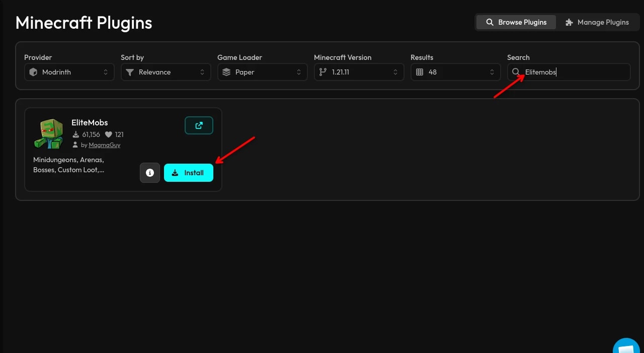644x353 pixels.
Task: Click the magnifier icon in the Search field
Action: (x=516, y=72)
